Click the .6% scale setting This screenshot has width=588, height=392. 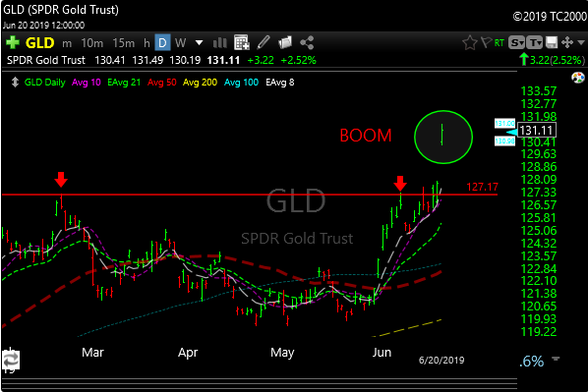(531, 362)
